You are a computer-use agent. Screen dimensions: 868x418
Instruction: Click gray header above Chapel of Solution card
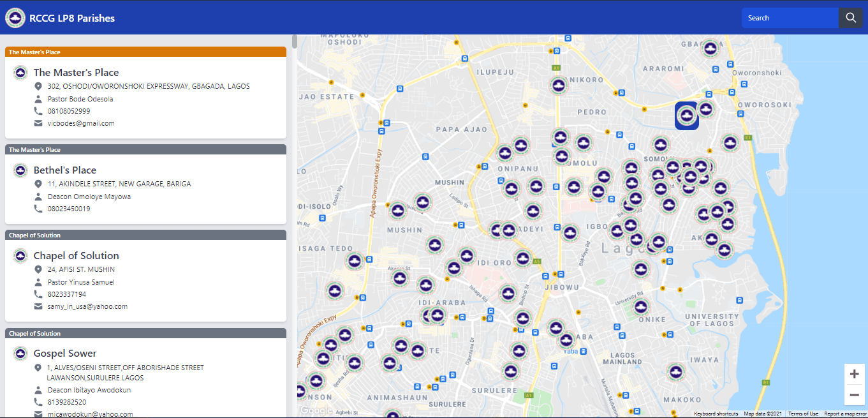point(145,235)
